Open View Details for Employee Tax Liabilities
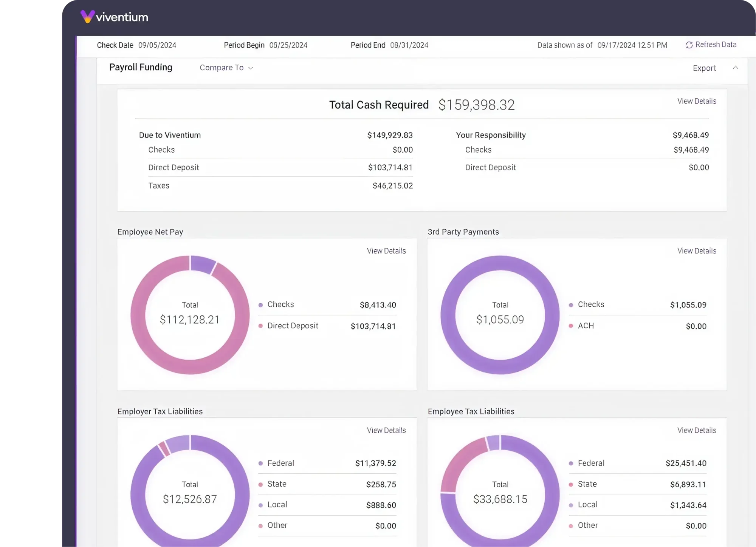Screen dimensions: 756x547 pos(696,430)
